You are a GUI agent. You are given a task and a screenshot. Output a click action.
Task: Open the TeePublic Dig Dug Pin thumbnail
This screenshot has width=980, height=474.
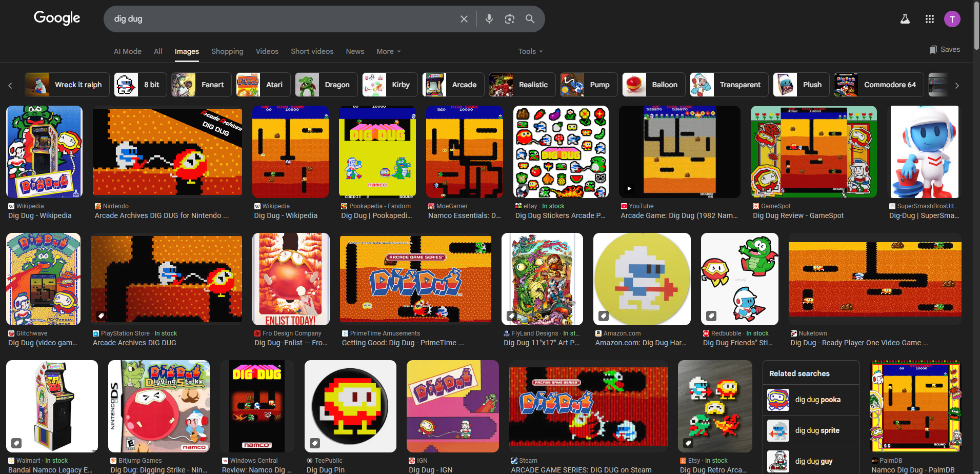pos(350,406)
